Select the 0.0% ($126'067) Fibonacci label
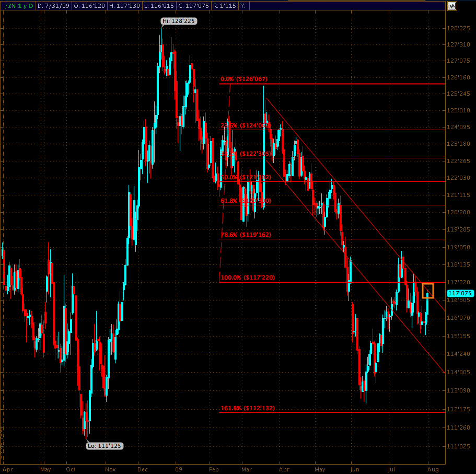The width and height of the screenshot is (476, 474). point(244,79)
